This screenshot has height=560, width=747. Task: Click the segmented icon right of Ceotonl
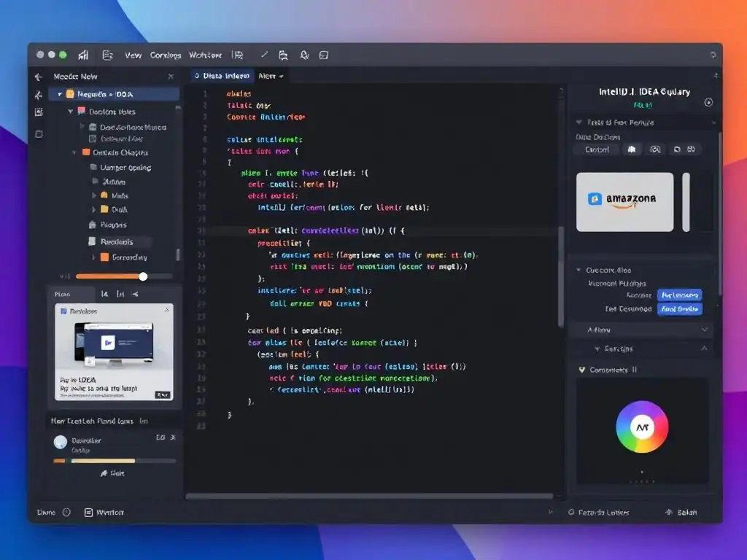tap(632, 149)
